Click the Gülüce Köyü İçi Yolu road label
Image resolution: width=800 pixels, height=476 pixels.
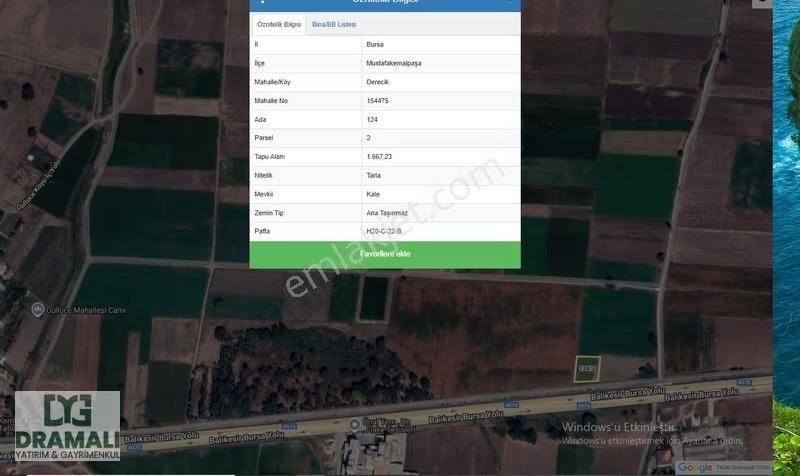[x=39, y=184]
